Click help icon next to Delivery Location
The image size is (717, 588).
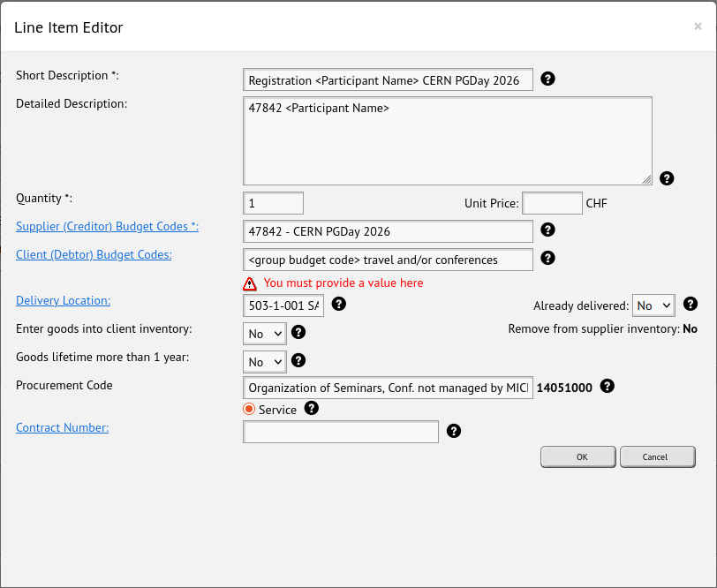tap(338, 305)
